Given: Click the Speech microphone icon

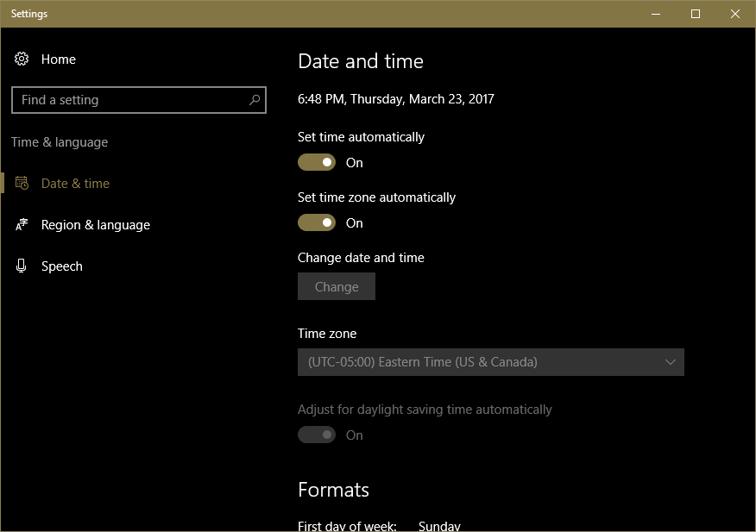Looking at the screenshot, I should [x=22, y=266].
